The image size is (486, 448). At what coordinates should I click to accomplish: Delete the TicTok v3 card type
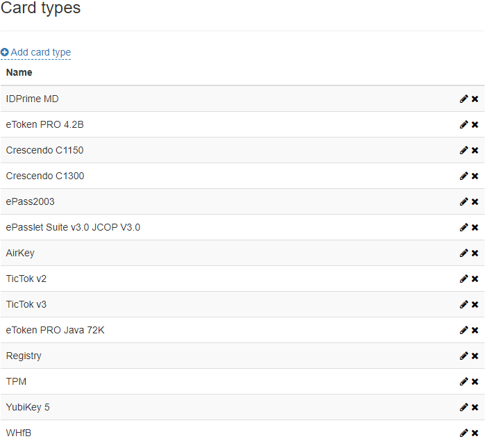[475, 304]
